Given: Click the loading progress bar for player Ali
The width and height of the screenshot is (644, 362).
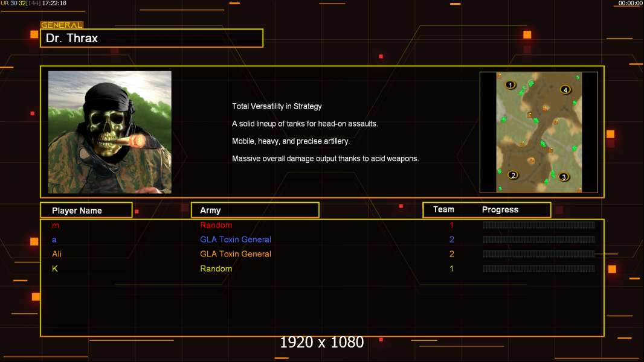Looking at the screenshot, I should 539,254.
